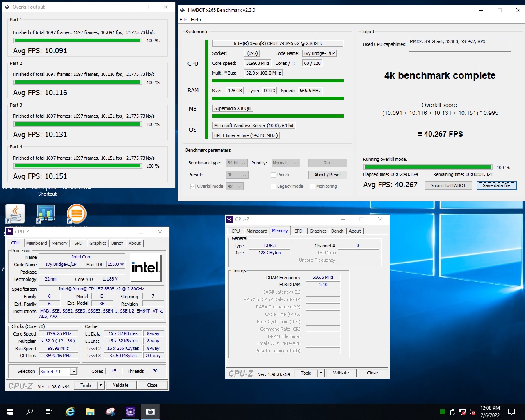Enable the Pmode checkbox
525x420 pixels.
click(273, 175)
